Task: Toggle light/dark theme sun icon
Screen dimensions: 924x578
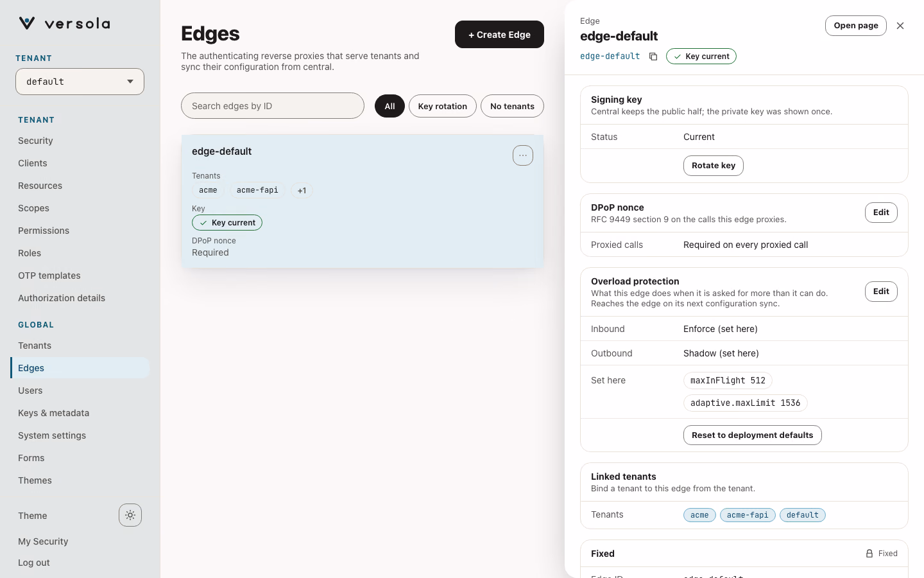Action: pos(130,515)
